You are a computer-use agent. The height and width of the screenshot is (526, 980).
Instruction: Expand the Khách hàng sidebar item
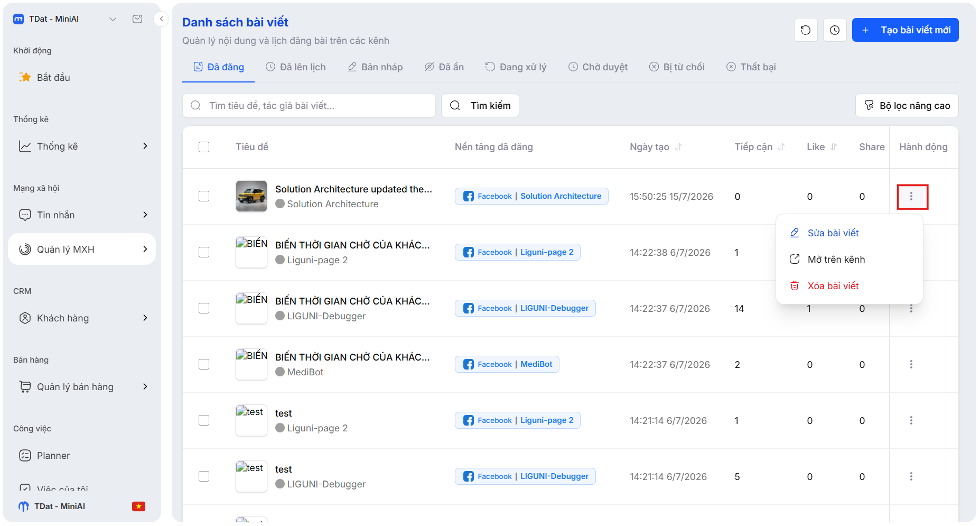(x=82, y=318)
